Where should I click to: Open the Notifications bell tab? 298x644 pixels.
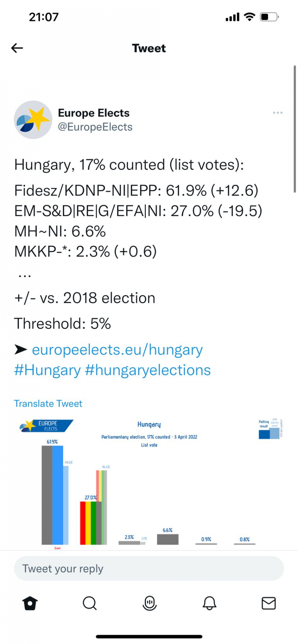click(209, 603)
